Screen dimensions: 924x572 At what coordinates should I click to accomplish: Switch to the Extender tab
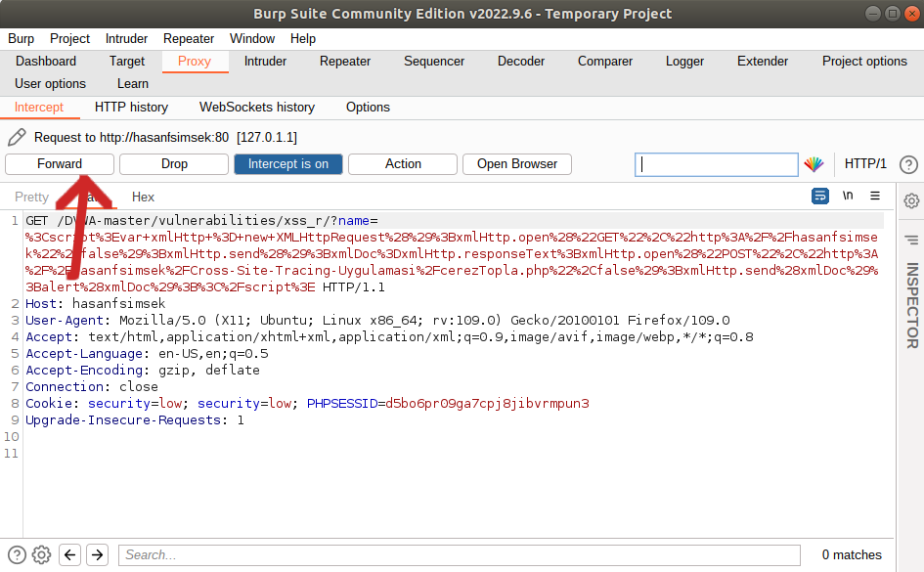point(763,62)
